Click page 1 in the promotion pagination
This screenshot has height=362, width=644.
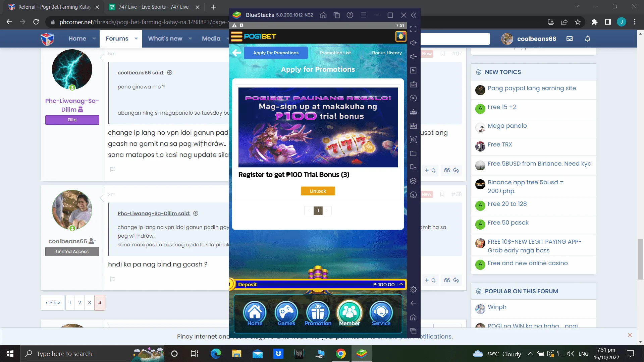(x=318, y=210)
